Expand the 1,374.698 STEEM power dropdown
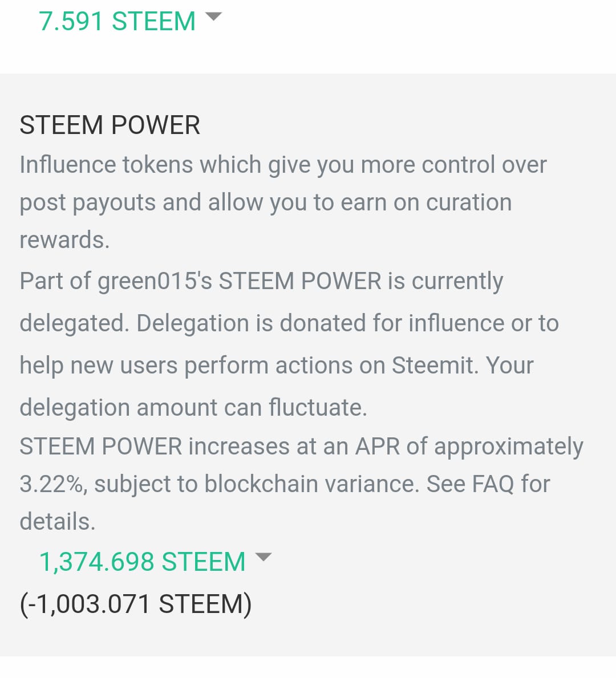 click(x=142, y=562)
